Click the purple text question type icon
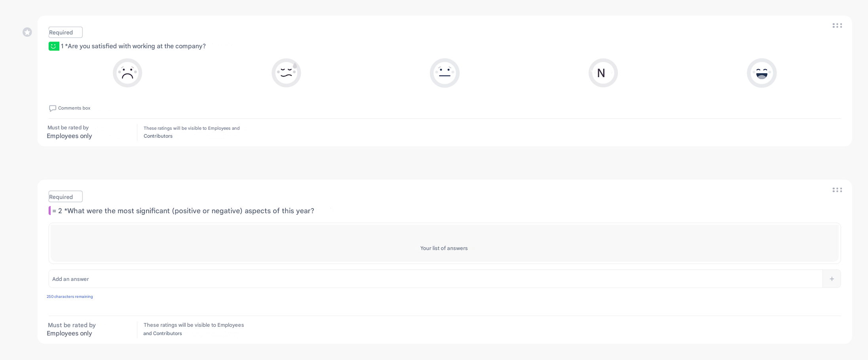Image resolution: width=868 pixels, height=360 pixels. [50, 211]
